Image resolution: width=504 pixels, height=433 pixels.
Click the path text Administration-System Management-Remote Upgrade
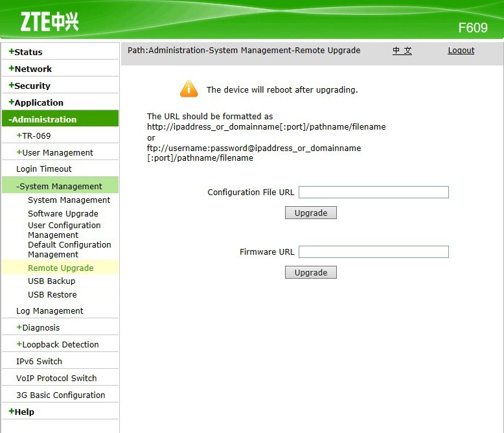click(254, 51)
